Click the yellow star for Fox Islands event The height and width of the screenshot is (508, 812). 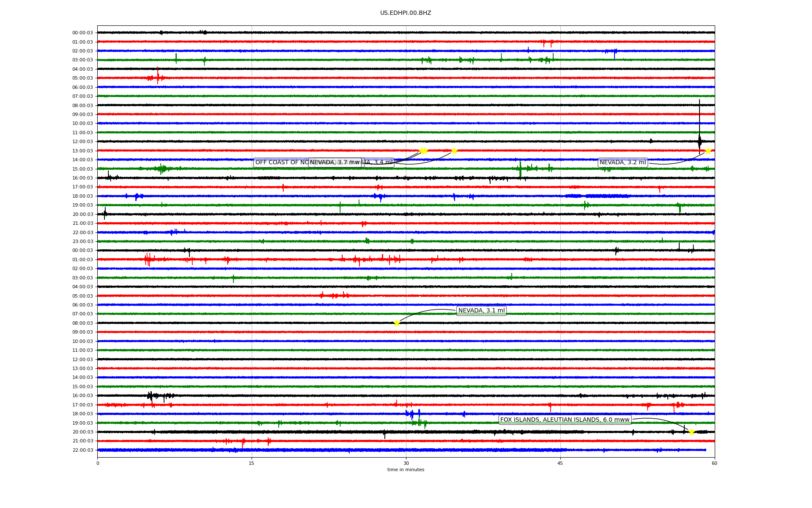691,432
